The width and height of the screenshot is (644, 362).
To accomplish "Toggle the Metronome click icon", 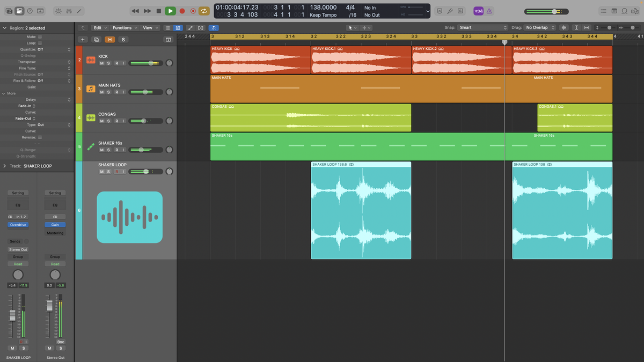I will coord(488,11).
